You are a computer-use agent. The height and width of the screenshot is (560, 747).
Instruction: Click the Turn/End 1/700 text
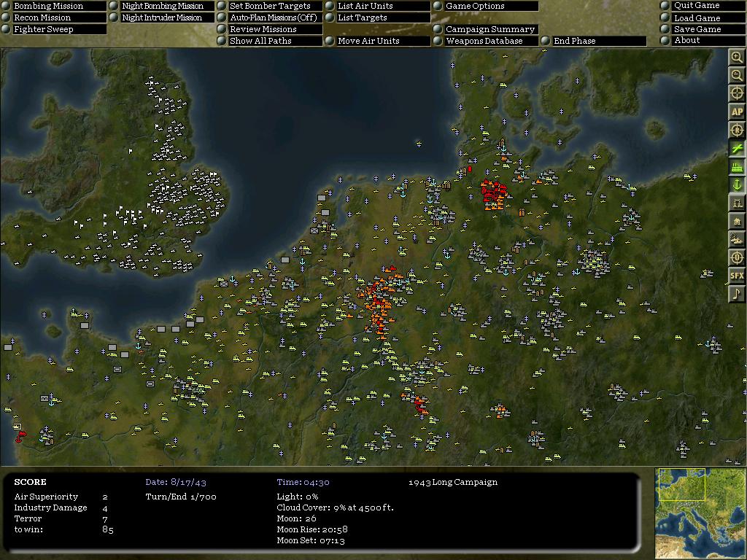point(181,497)
